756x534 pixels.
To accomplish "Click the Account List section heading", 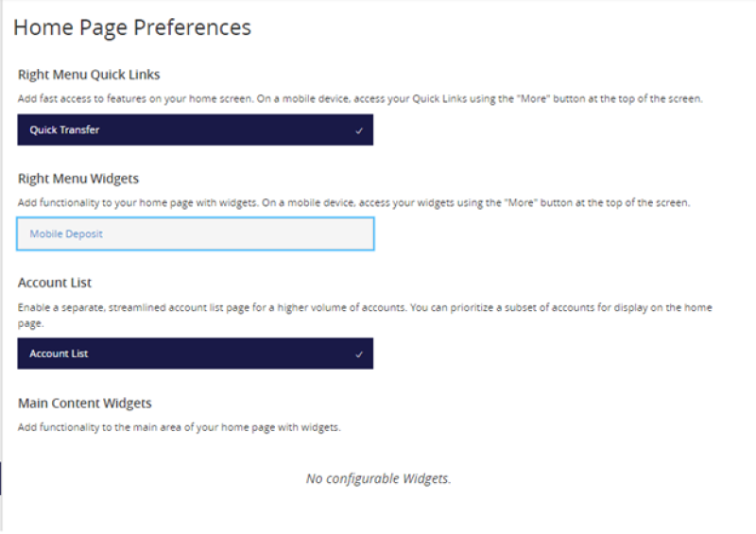I will [55, 283].
